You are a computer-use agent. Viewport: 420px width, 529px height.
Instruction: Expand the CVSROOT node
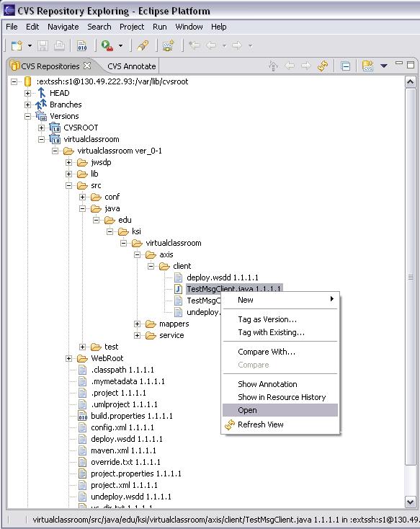(x=41, y=128)
